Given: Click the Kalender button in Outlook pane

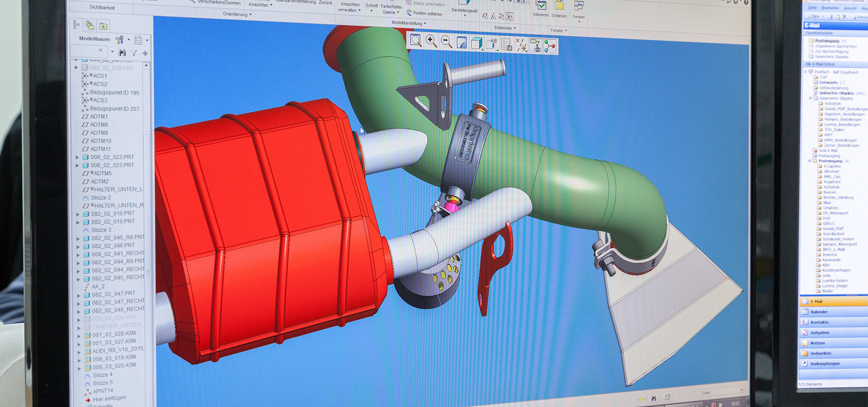Looking at the screenshot, I should 819,312.
